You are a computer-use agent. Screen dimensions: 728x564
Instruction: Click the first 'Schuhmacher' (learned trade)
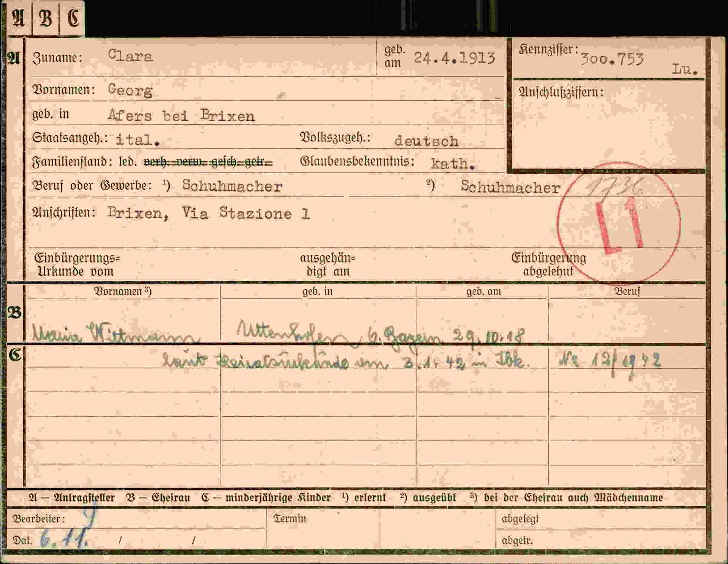coord(232,186)
